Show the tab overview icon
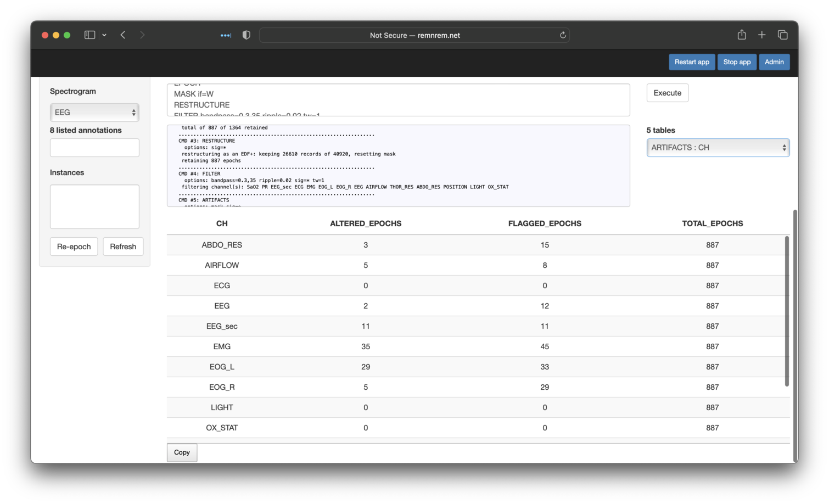 coord(782,35)
